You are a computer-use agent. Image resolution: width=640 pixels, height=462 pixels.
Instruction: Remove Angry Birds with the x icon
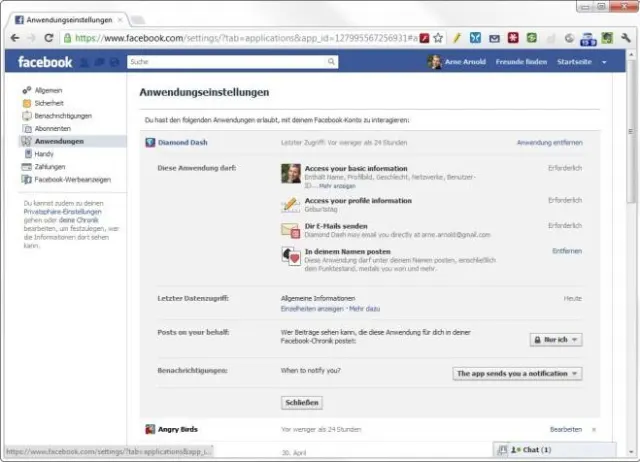pyautogui.click(x=593, y=429)
